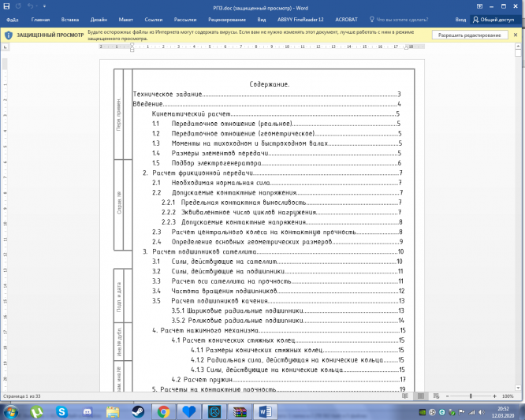525x420 pixels.
Task: Open the Windows Start button
Action: 10,412
